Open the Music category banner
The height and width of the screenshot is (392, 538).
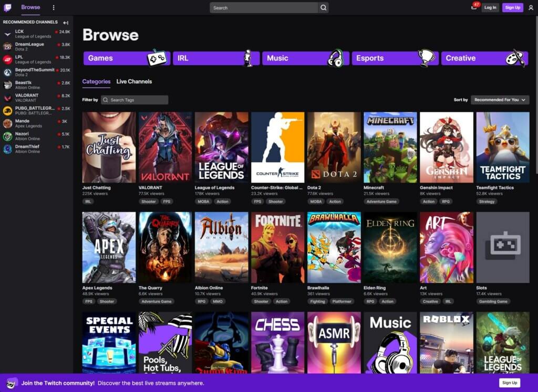coord(306,58)
